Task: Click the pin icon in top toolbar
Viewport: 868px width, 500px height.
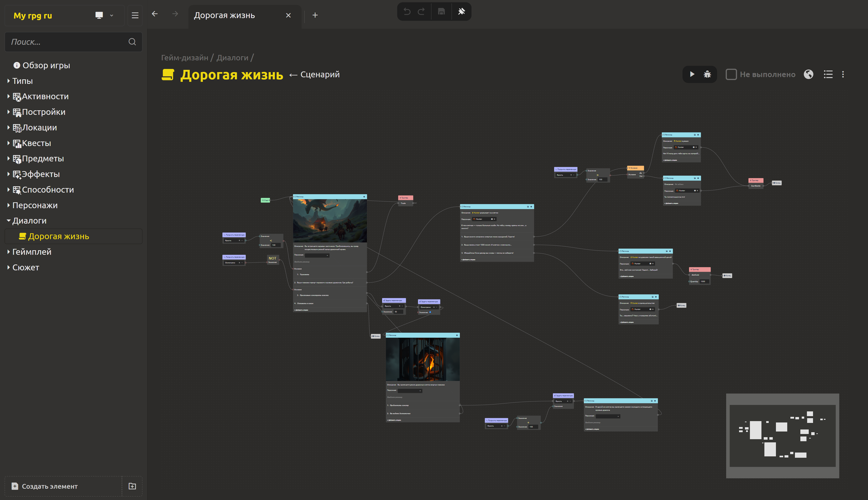Action: pos(461,12)
